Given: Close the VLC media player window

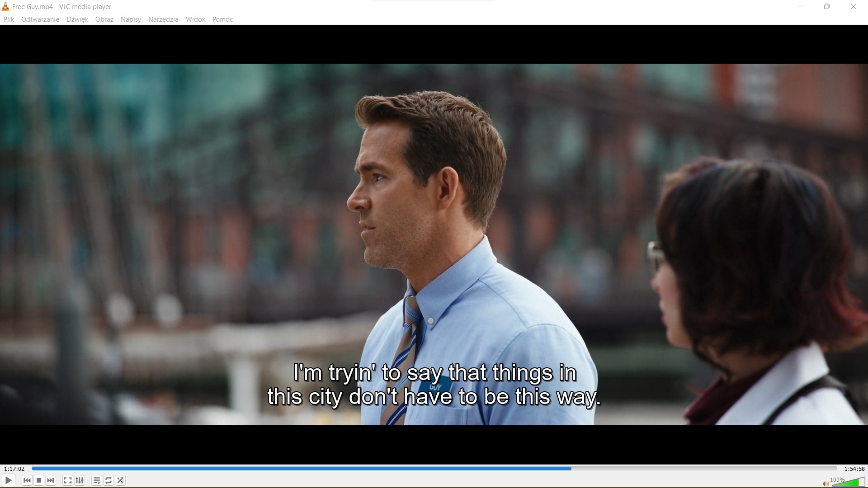Looking at the screenshot, I should click(854, 6).
